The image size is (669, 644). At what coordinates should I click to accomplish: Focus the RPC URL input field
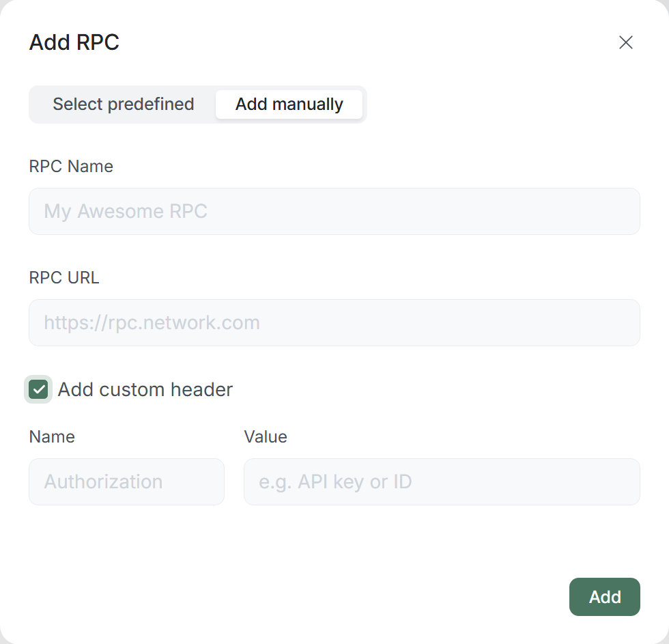pos(334,322)
